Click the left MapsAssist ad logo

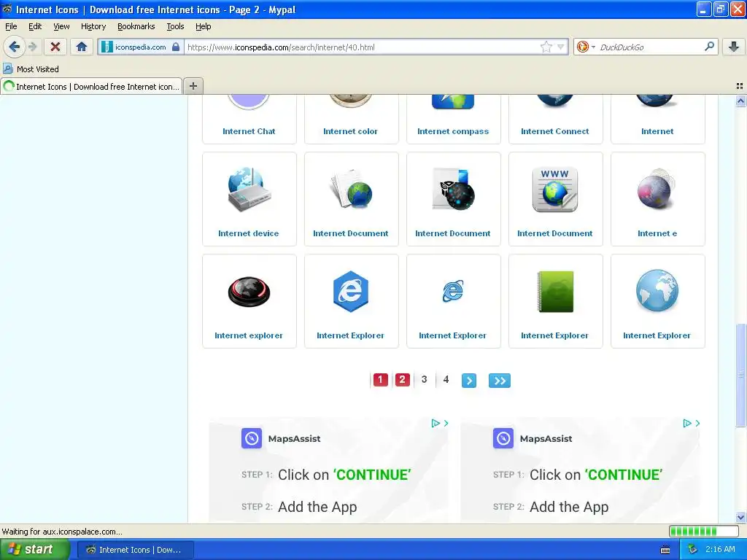[x=252, y=438]
